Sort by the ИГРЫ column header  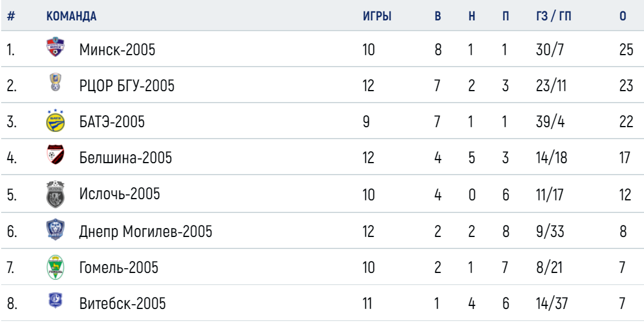point(377,16)
